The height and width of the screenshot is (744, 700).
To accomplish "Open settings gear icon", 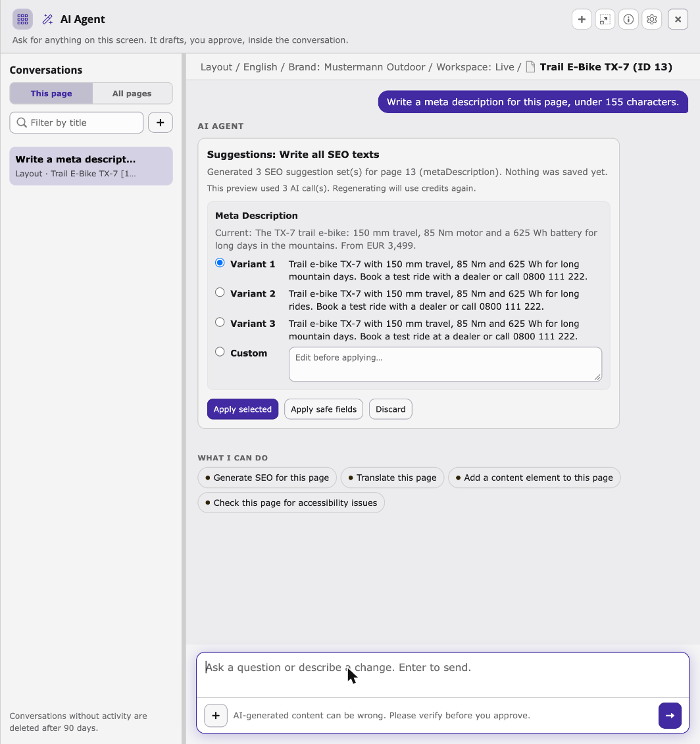I will 651,20.
